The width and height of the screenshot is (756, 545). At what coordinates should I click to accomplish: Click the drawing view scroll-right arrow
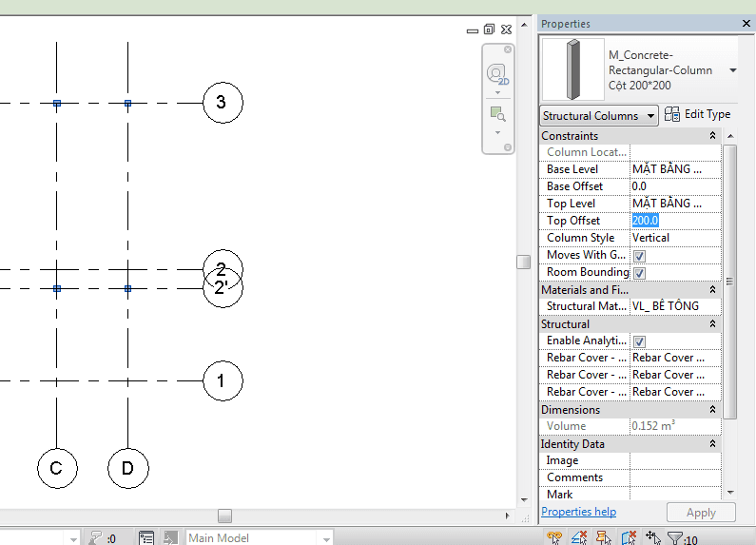click(507, 516)
